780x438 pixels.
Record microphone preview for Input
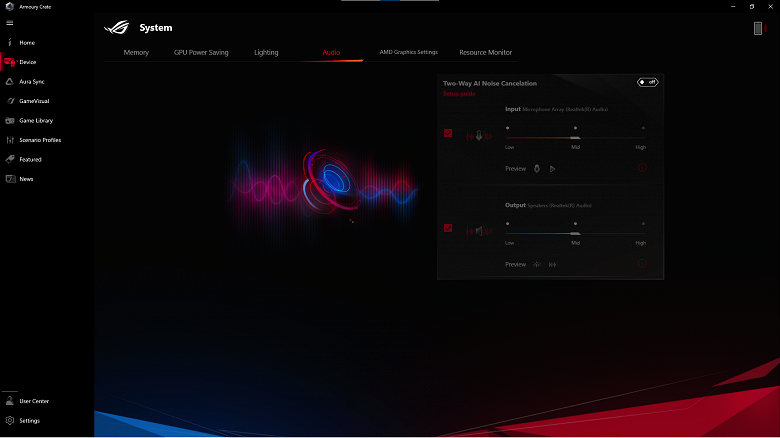[537, 169]
